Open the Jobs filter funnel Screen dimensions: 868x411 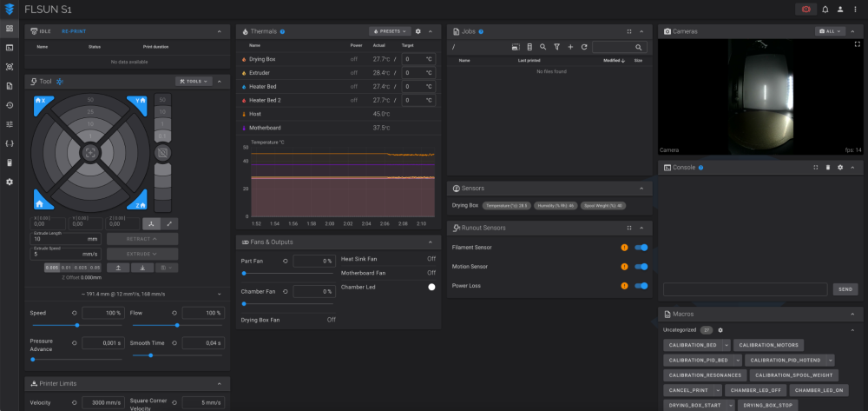(x=556, y=47)
